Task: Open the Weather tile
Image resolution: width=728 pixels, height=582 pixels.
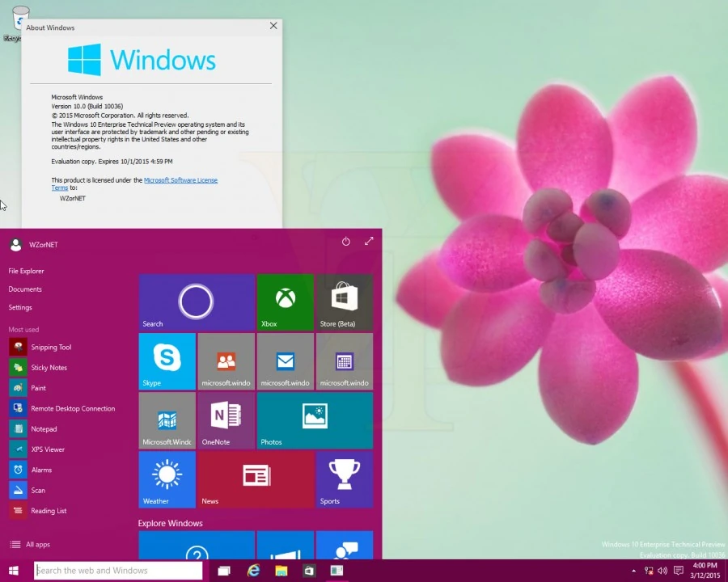Action: coord(167,479)
